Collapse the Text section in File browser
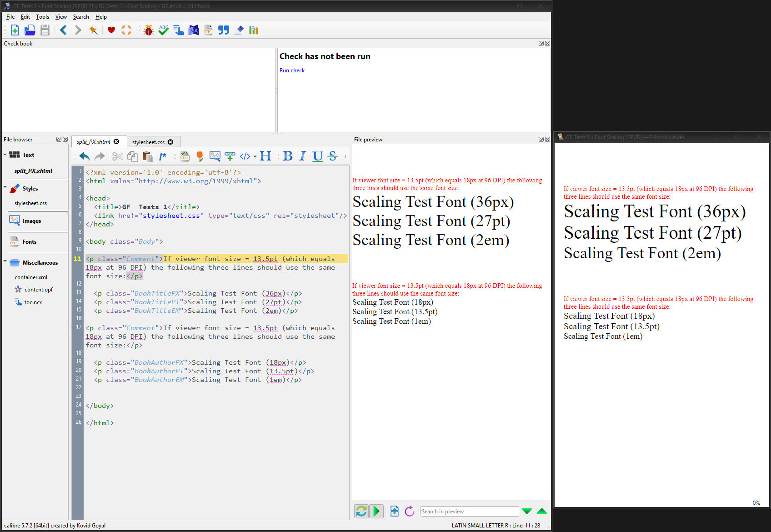Screen dimensions: 771x532 [5, 155]
